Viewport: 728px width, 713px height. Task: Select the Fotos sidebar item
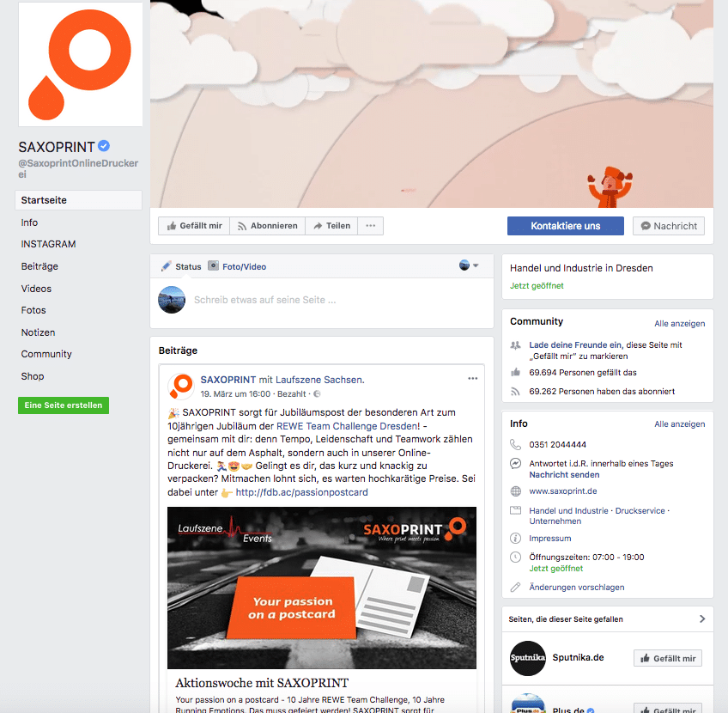(x=33, y=310)
